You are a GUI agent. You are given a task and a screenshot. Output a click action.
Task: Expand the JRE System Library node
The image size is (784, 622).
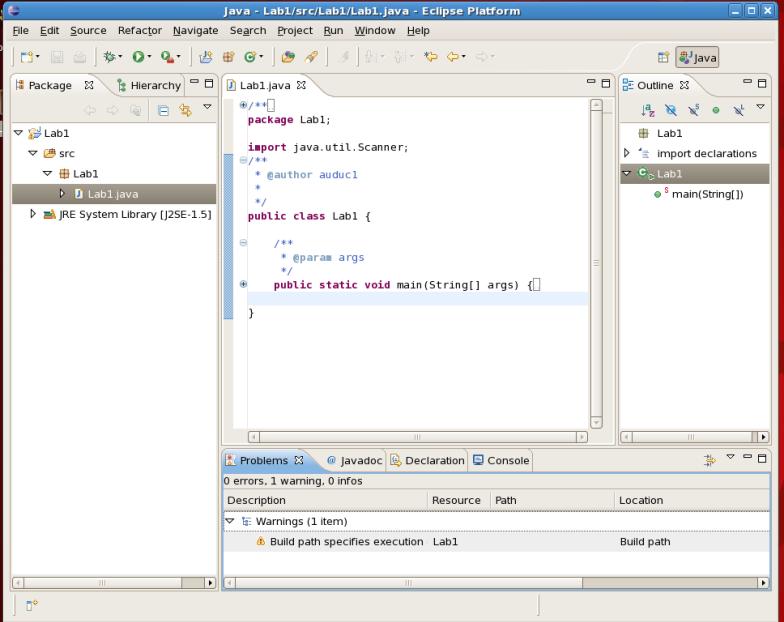(34, 214)
